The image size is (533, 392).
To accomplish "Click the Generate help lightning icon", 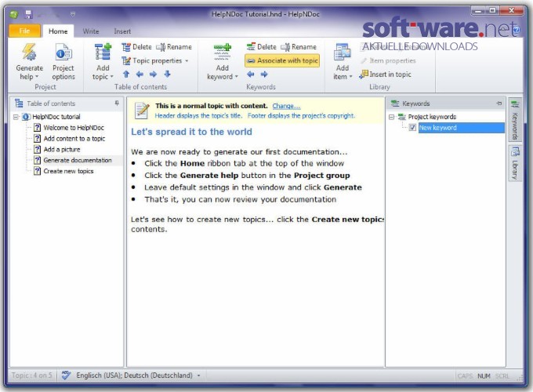I will (x=29, y=53).
